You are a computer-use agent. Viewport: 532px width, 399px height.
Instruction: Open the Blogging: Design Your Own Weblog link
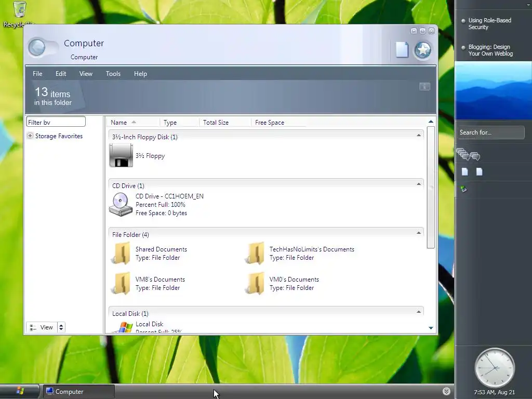(x=490, y=50)
